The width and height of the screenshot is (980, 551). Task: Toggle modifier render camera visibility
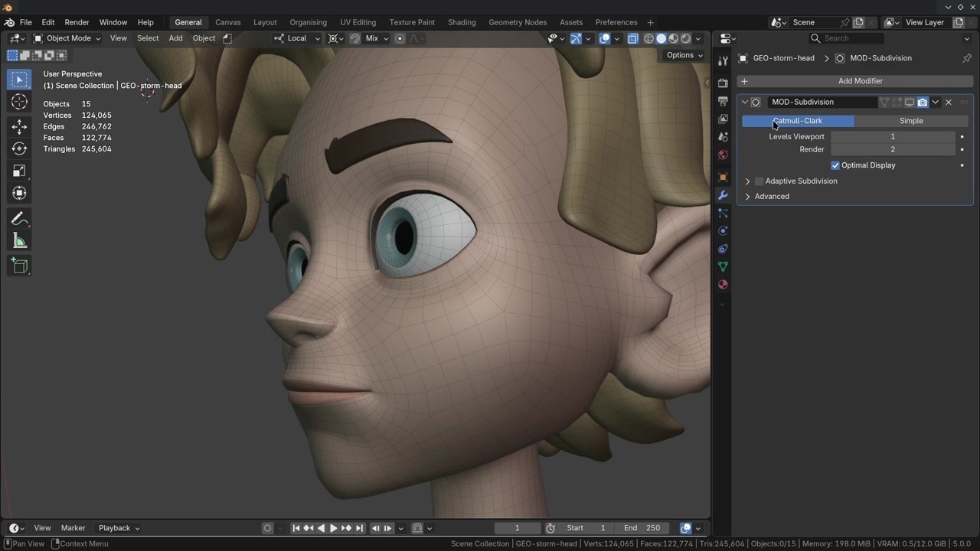[x=923, y=102]
